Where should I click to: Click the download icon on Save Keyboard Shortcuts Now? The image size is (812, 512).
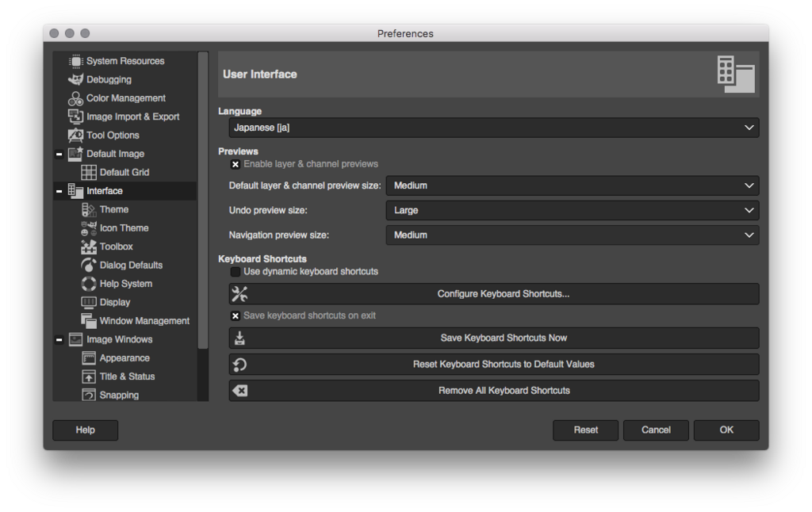coord(239,338)
